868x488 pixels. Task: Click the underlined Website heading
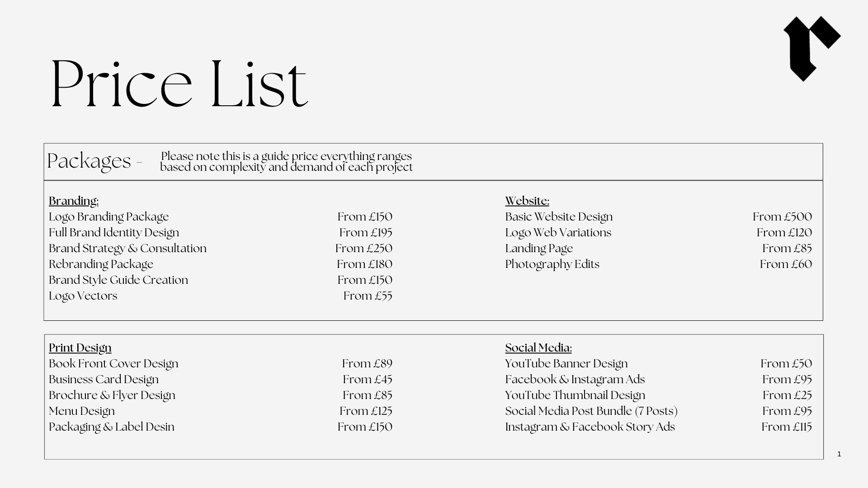527,201
